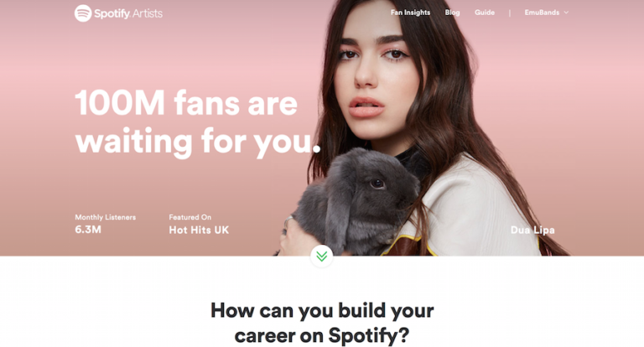Open the Blog navigation link

pyautogui.click(x=452, y=13)
